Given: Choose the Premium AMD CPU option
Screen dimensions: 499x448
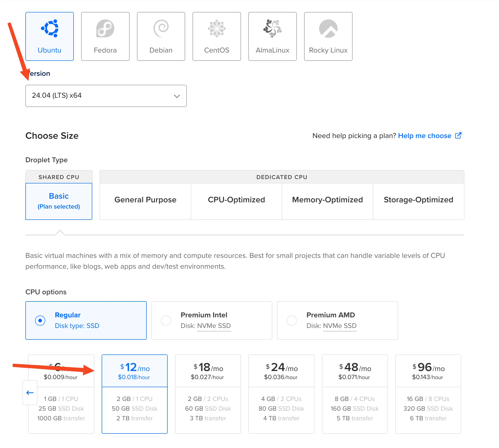Looking at the screenshot, I should pos(292,321).
